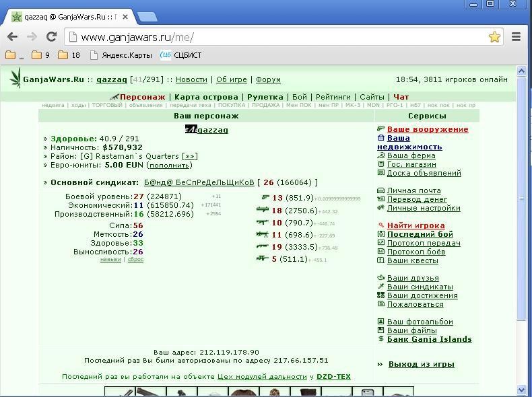This screenshot has height=397, width=532.
Task: Click the envelope icon beside Личная почта
Action: (380, 190)
